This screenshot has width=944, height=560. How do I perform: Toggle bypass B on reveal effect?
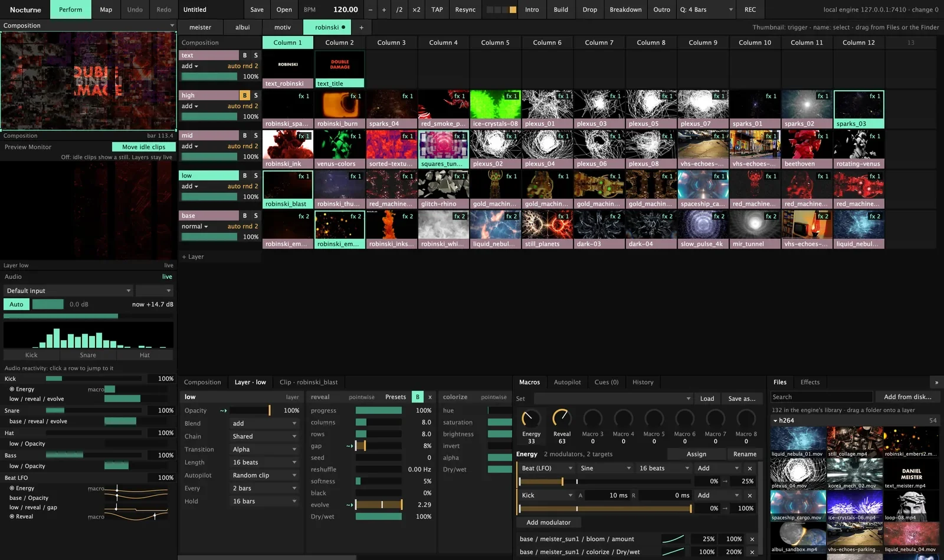pyautogui.click(x=418, y=397)
